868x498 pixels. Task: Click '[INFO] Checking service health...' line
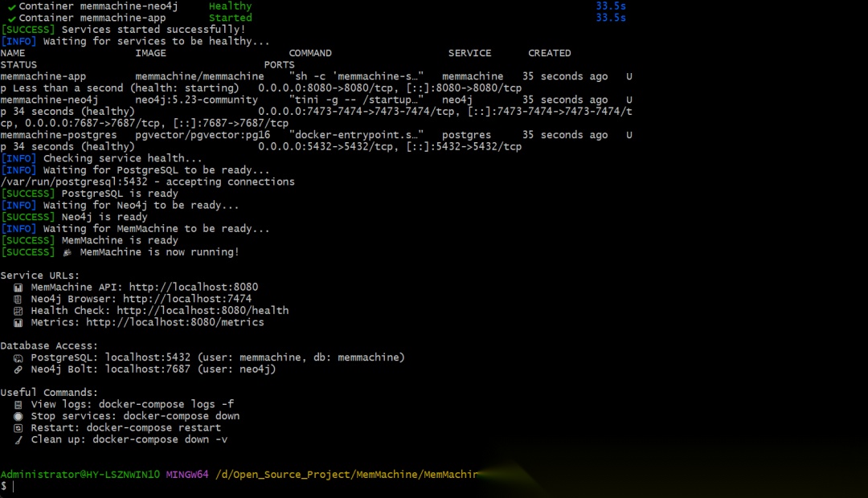101,158
